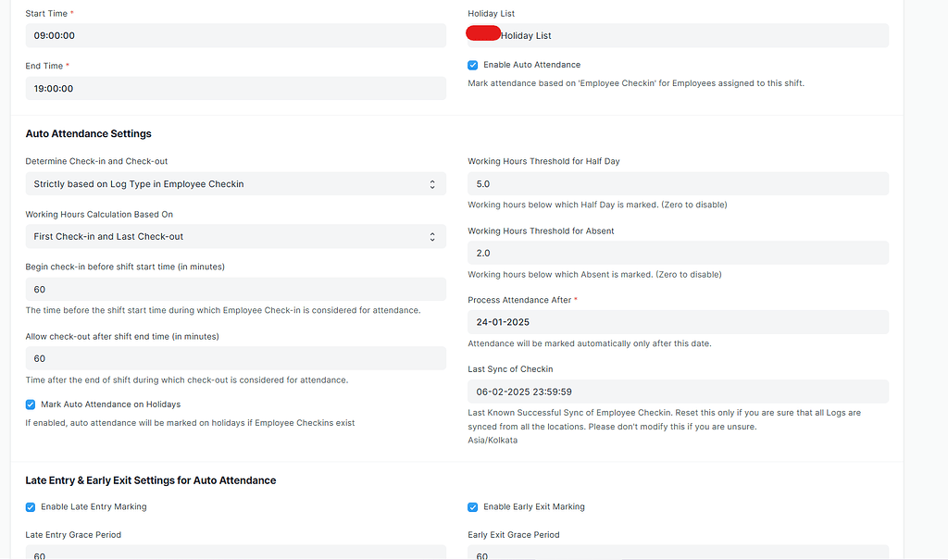
Task: Click 'Time after the end of shift' help text
Action: 187,380
